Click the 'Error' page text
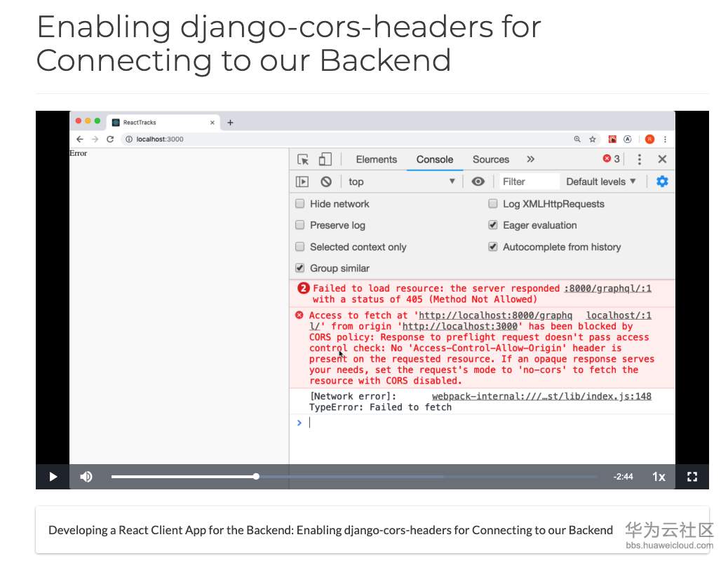 [x=78, y=153]
